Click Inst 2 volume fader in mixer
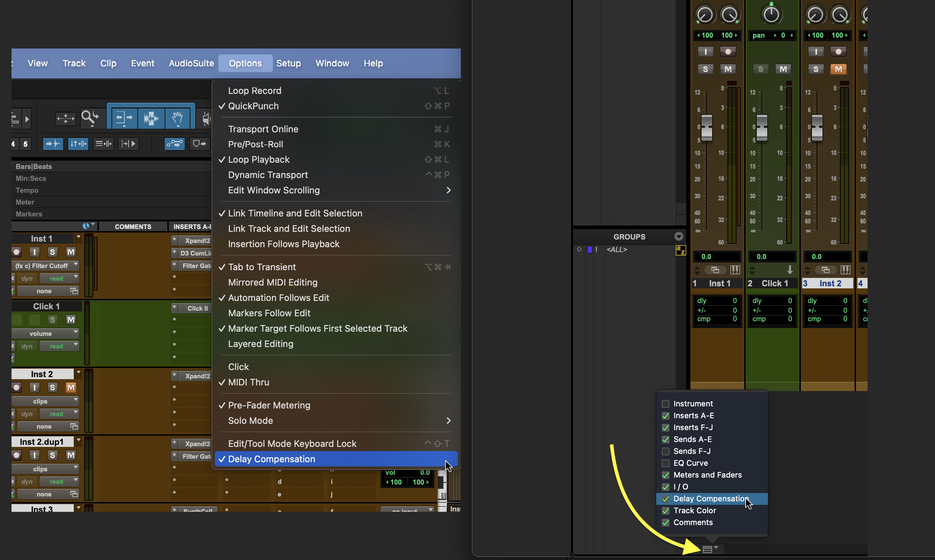This screenshot has height=560, width=935. coord(817,127)
